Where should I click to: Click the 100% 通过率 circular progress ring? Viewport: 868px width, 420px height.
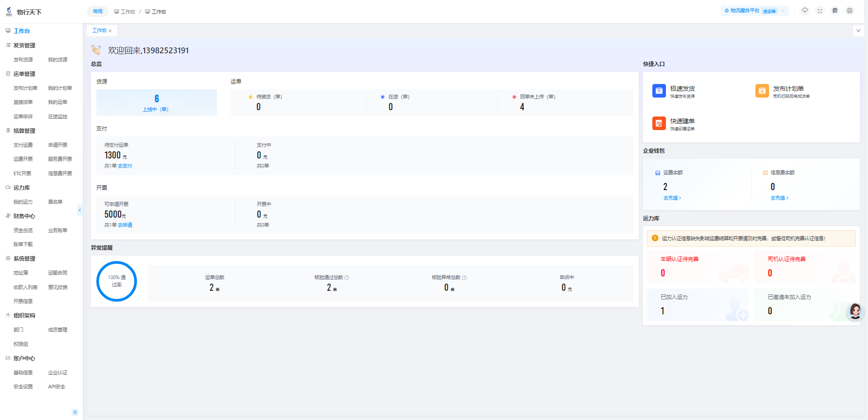[117, 281]
